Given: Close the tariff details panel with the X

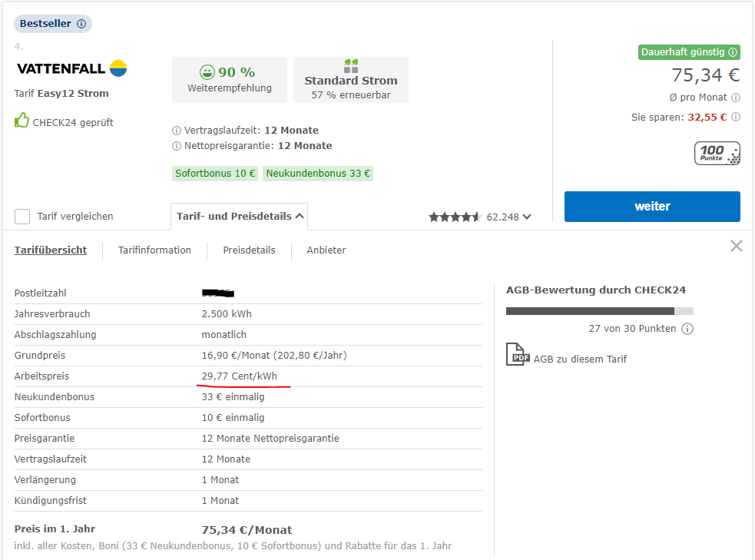Looking at the screenshot, I should point(737,246).
